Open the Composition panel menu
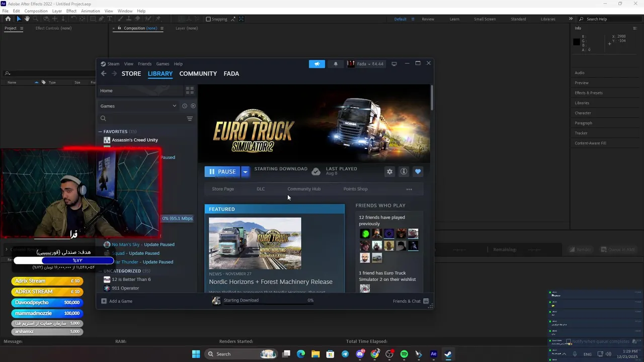644x362 pixels. [x=162, y=28]
